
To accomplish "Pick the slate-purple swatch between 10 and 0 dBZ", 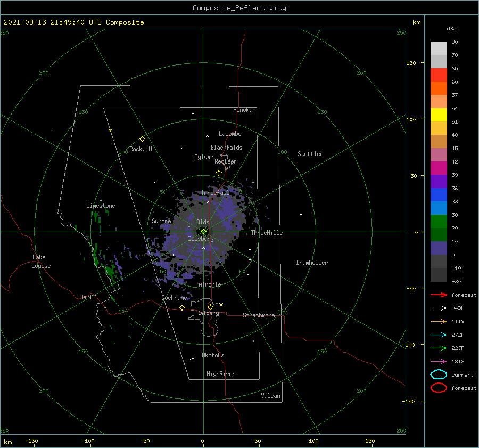I will pos(439,248).
